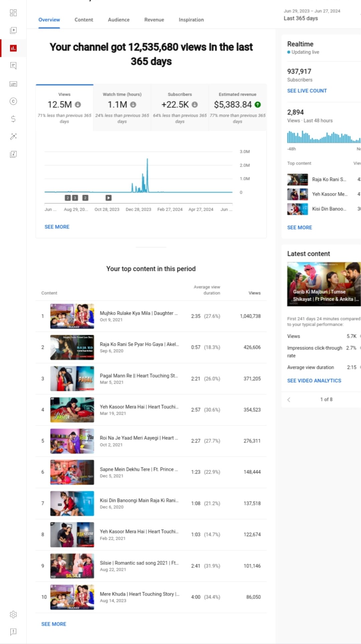Switch to the Revenue tab
The width and height of the screenshot is (361, 644).
pyautogui.click(x=154, y=20)
